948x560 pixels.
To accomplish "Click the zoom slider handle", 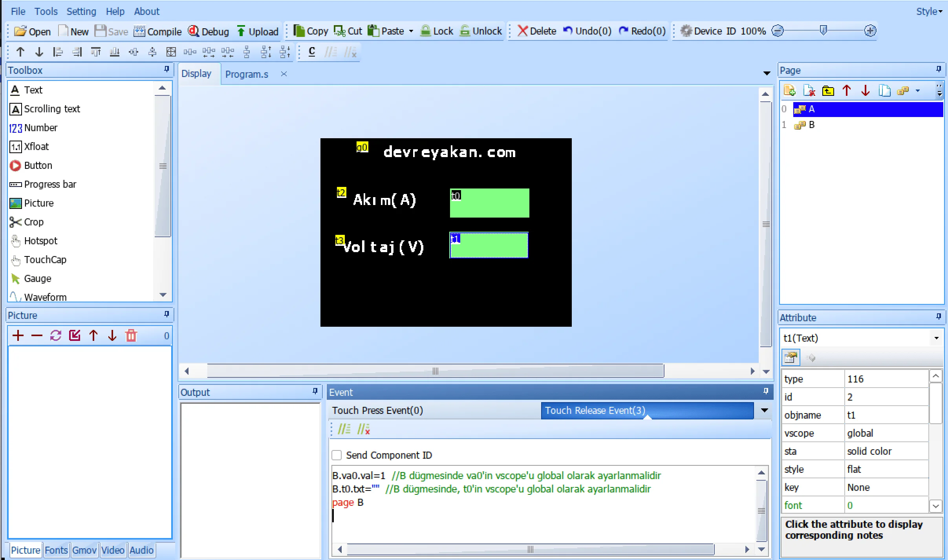I will (x=824, y=30).
